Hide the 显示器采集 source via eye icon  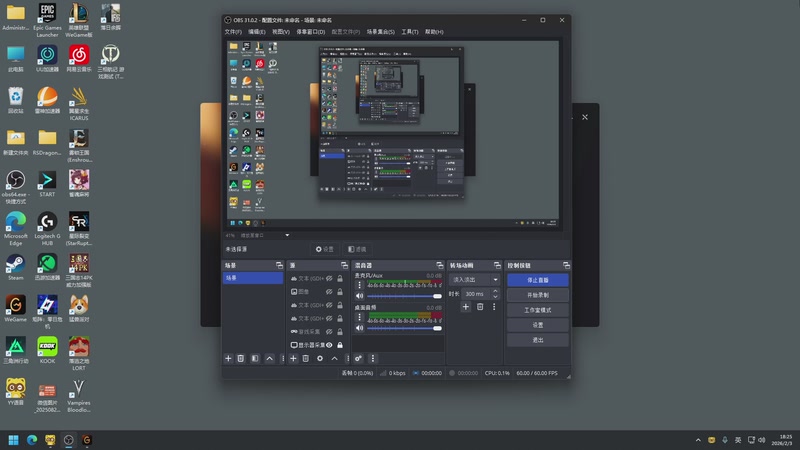pos(329,345)
